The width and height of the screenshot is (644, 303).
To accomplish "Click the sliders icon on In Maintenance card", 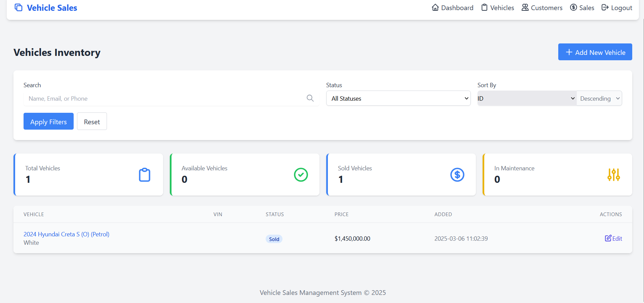I will tap(613, 174).
